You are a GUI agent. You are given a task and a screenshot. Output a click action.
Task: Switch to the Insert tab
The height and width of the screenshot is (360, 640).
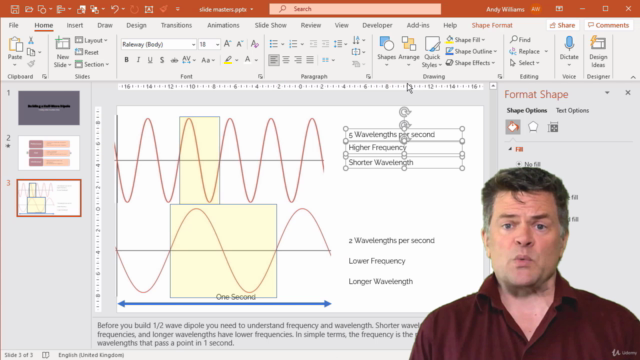[x=75, y=25]
